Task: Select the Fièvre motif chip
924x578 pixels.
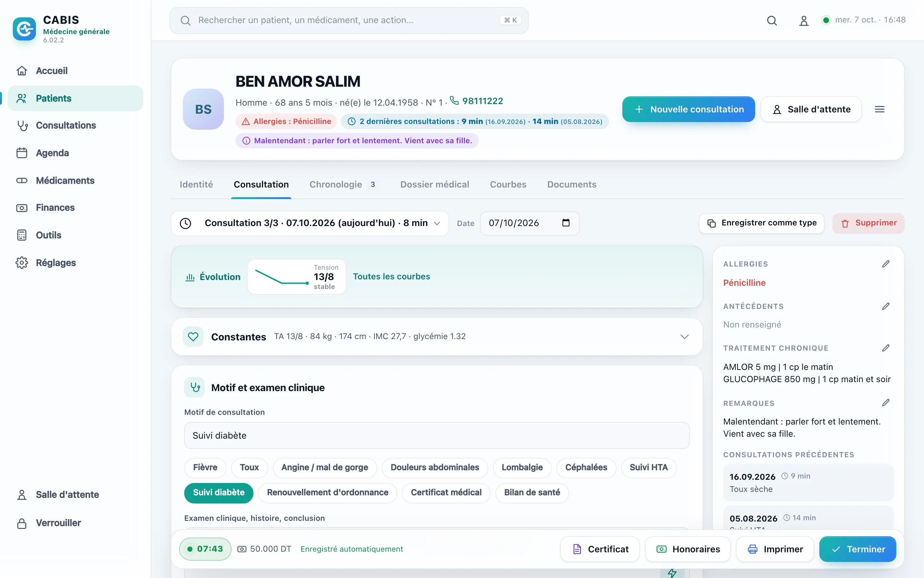Action: pyautogui.click(x=205, y=467)
